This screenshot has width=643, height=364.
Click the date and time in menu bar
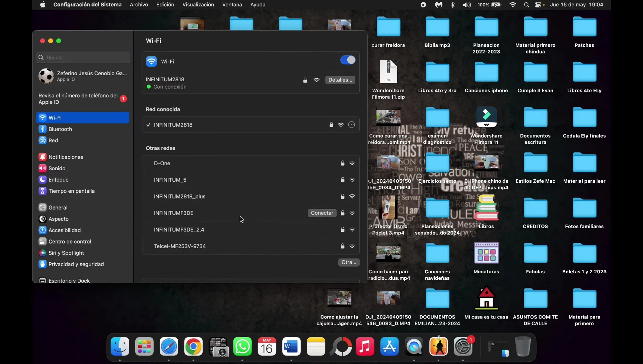577,5
